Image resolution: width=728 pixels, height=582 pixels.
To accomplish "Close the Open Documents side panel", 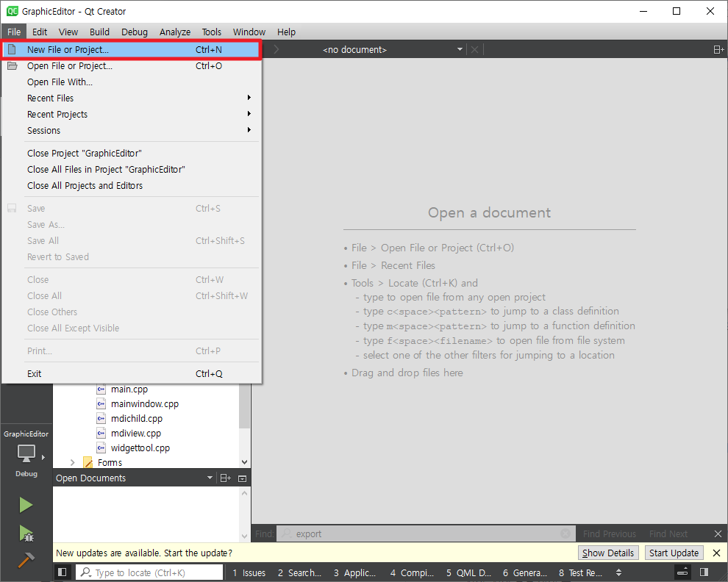I will [x=243, y=478].
